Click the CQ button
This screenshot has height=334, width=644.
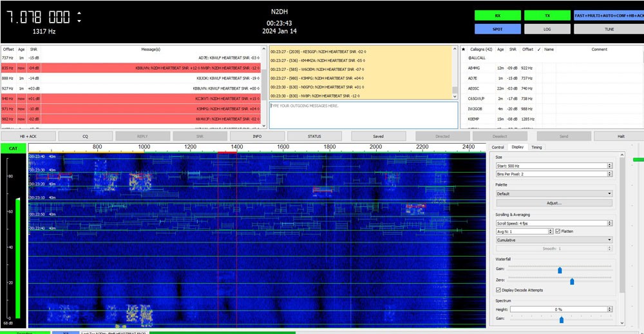click(85, 136)
